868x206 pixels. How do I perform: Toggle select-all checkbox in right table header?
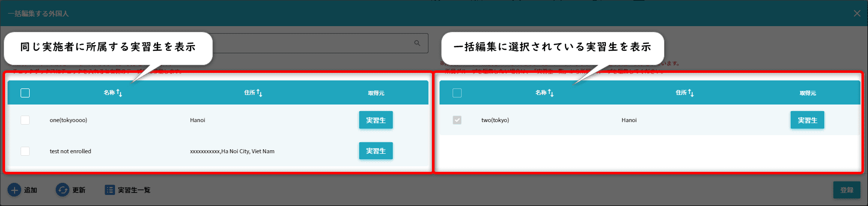[x=457, y=93]
